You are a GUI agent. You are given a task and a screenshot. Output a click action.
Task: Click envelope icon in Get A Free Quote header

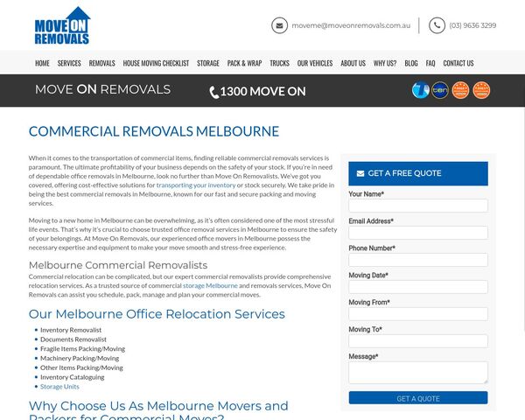coord(360,173)
